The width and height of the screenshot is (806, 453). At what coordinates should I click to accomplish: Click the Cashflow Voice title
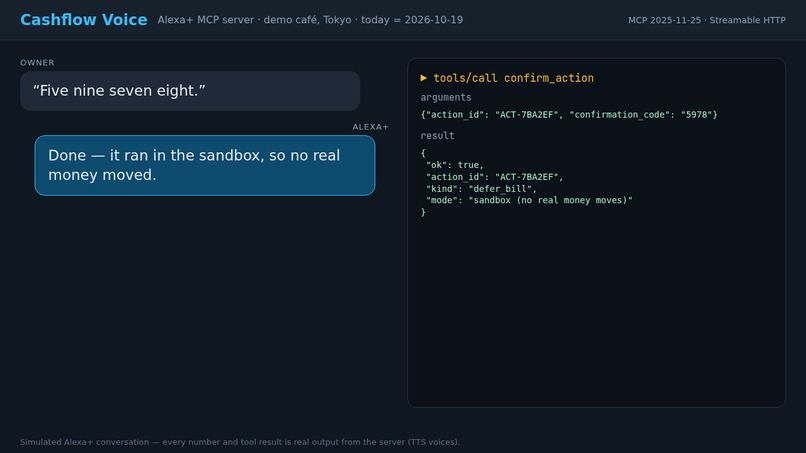click(x=84, y=20)
